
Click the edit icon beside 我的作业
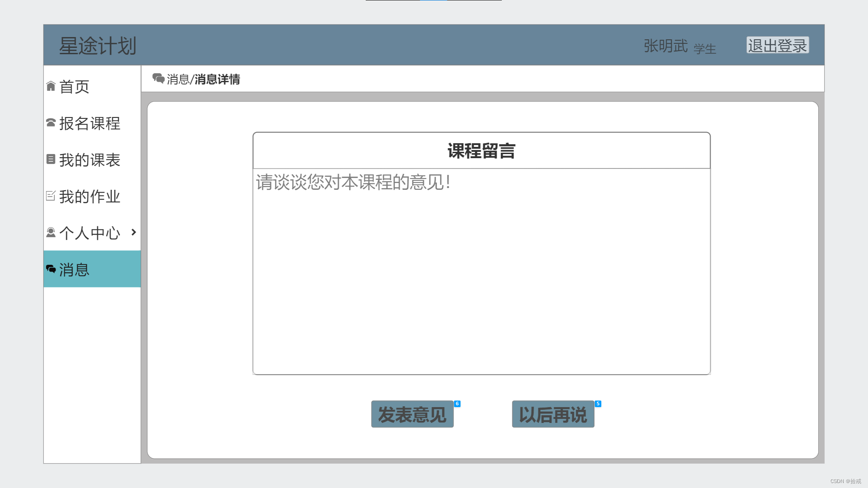point(51,196)
